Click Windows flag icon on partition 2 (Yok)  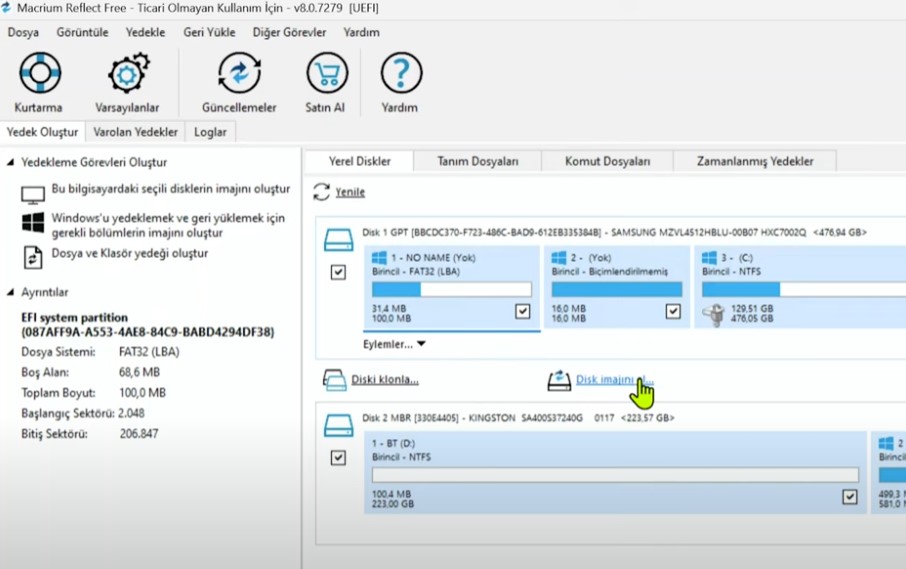point(559,258)
